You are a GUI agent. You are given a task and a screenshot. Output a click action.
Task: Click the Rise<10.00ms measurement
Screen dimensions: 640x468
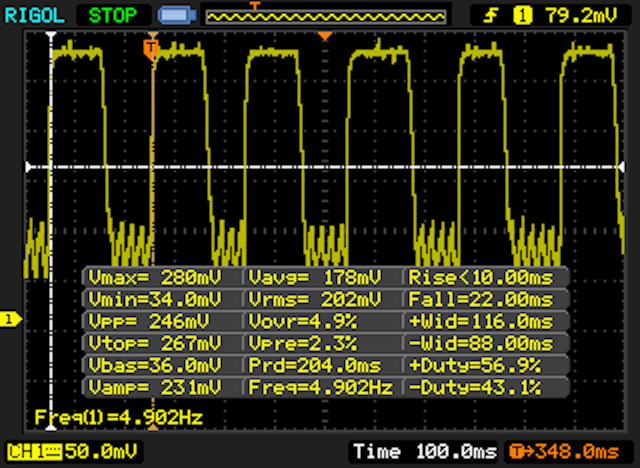coord(481,278)
